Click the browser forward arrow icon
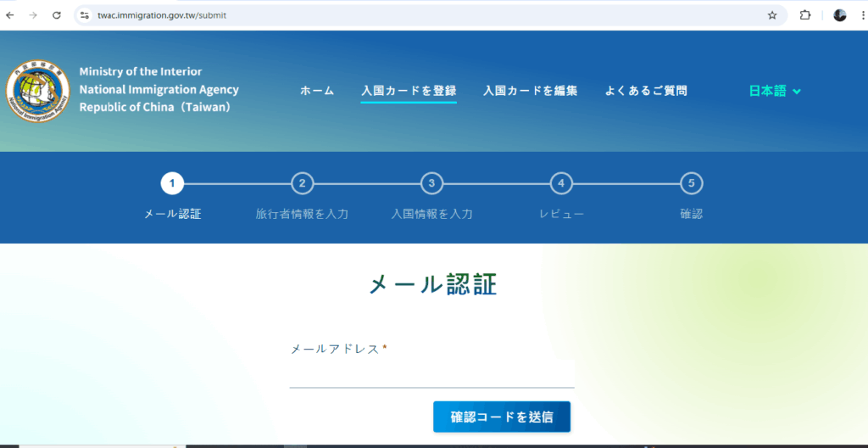868x448 pixels. tap(33, 15)
